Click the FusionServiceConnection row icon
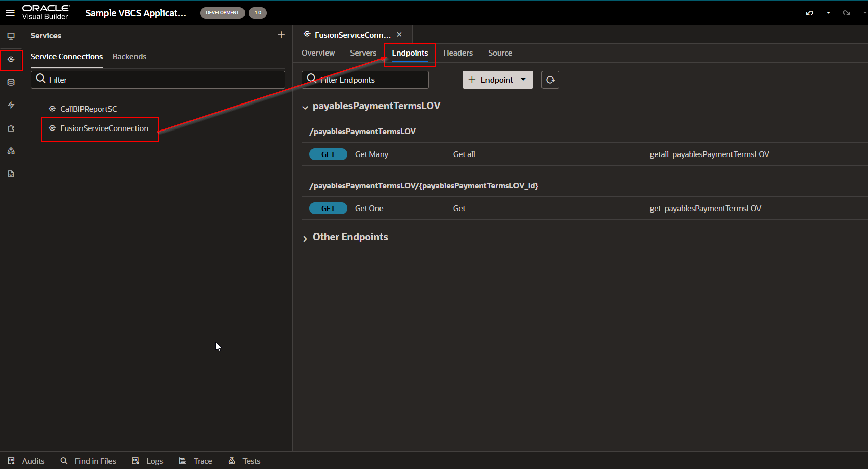The width and height of the screenshot is (868, 469). point(52,128)
